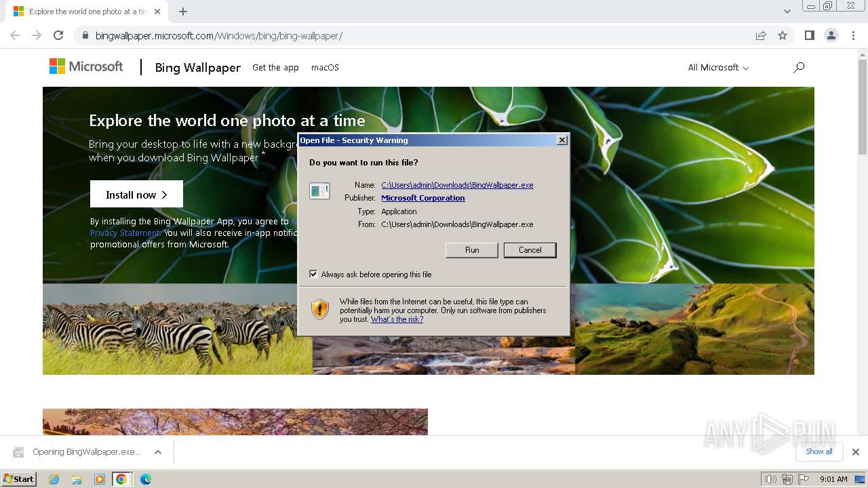Click Run in the security warning
This screenshot has width=868, height=488.
pos(472,250)
